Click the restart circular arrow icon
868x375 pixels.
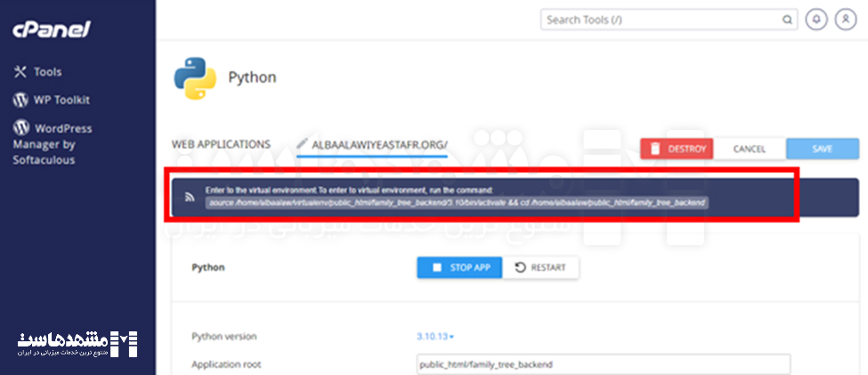[520, 267]
